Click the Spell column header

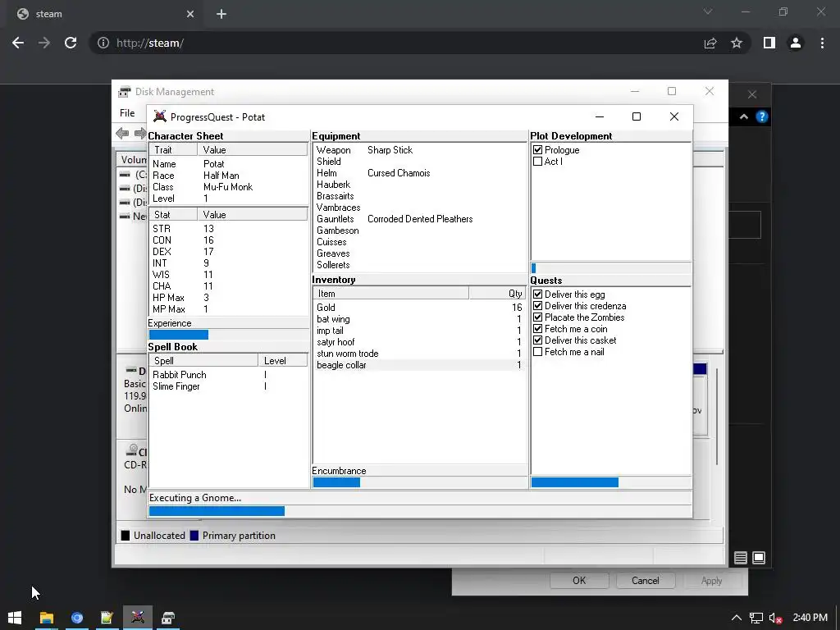[203, 361]
